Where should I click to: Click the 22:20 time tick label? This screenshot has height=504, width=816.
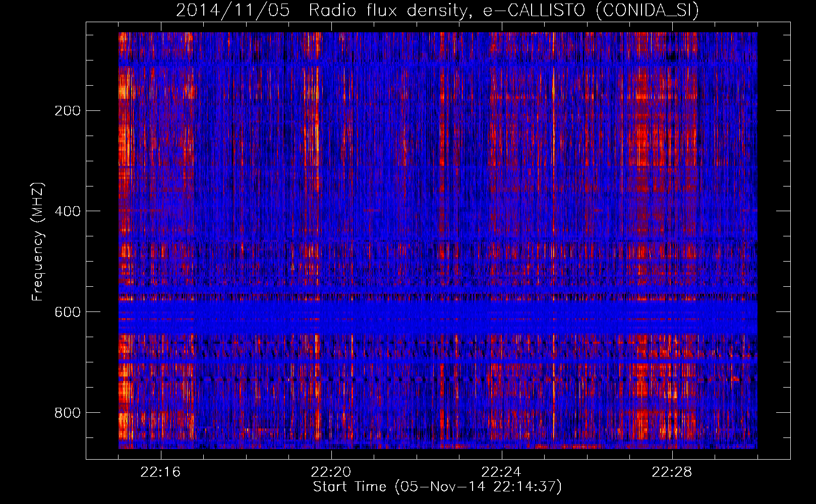[x=331, y=472]
